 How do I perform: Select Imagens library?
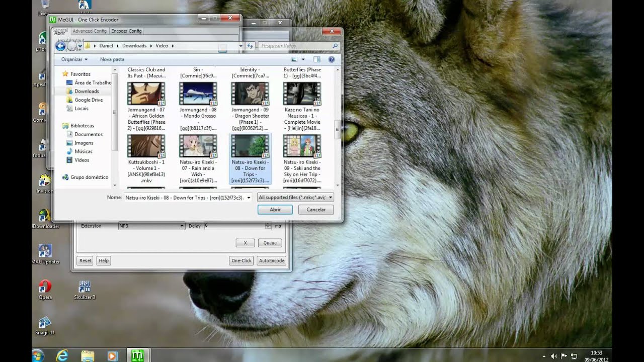pos(80,143)
